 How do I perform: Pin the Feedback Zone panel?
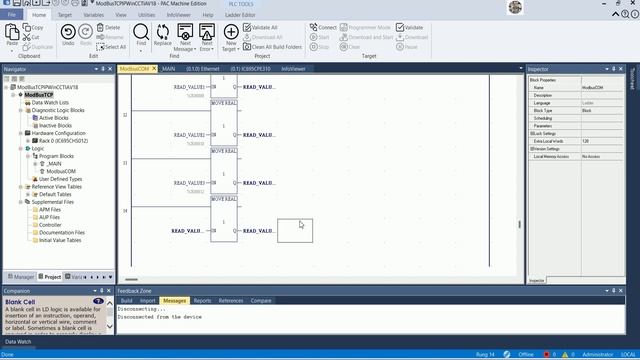tap(613, 291)
